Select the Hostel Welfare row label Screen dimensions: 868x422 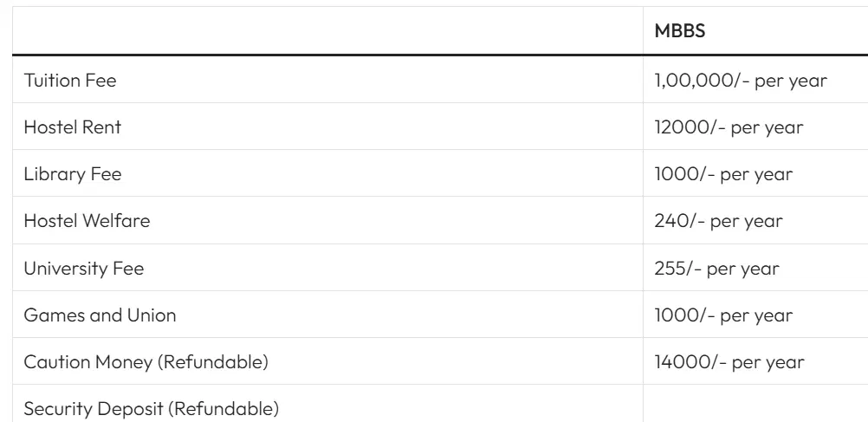(87, 221)
